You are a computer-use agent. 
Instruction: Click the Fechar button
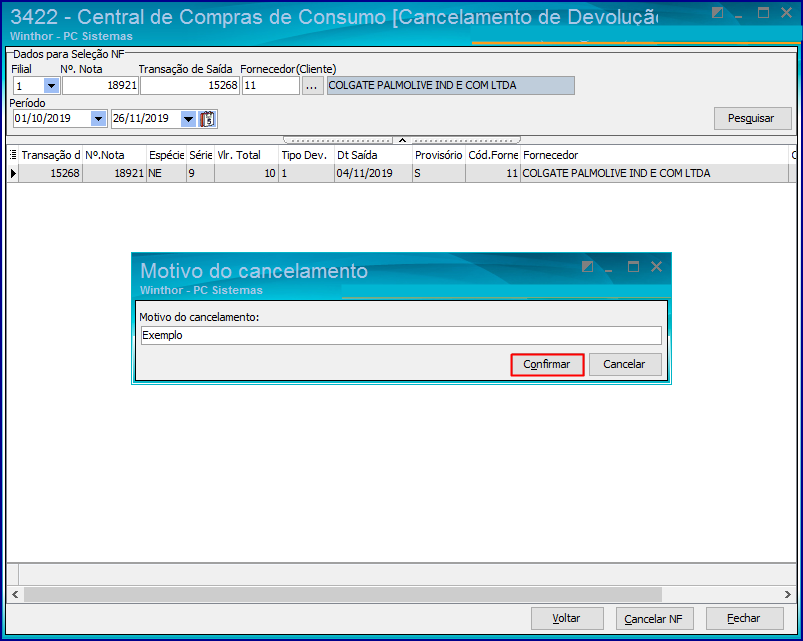(745, 618)
